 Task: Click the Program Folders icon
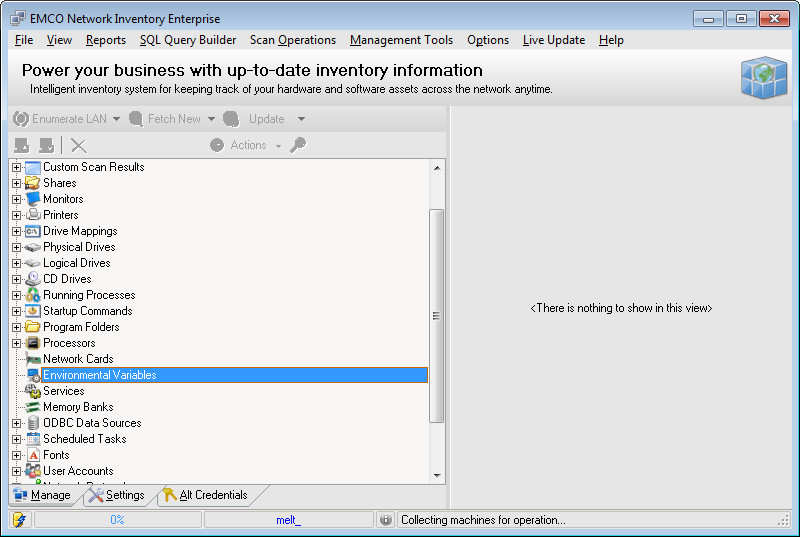click(x=33, y=327)
